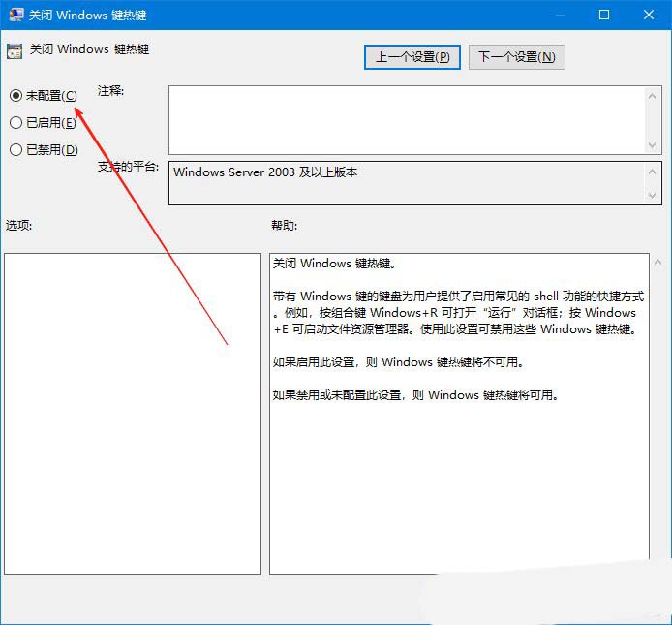Click the text 'Windows Server 2003 及以上版本'

click(265, 172)
